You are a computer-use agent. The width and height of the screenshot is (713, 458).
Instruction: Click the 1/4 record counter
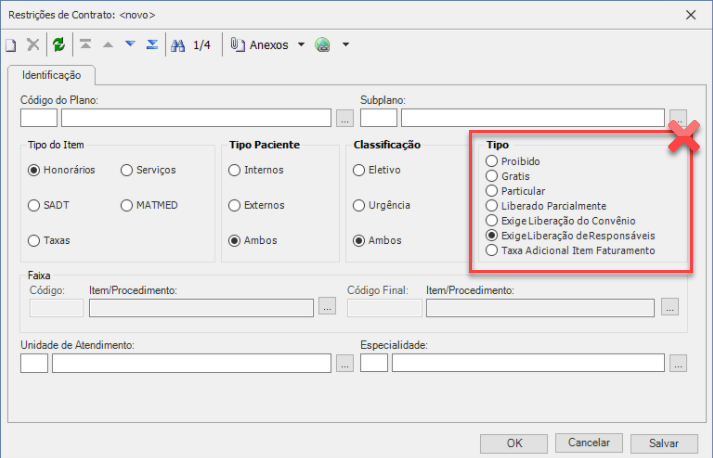tap(202, 45)
